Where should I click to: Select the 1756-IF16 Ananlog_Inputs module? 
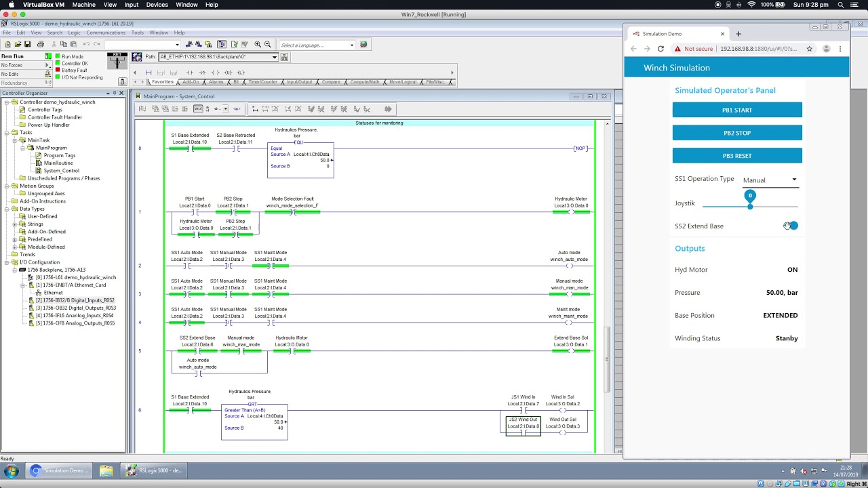[x=74, y=315]
